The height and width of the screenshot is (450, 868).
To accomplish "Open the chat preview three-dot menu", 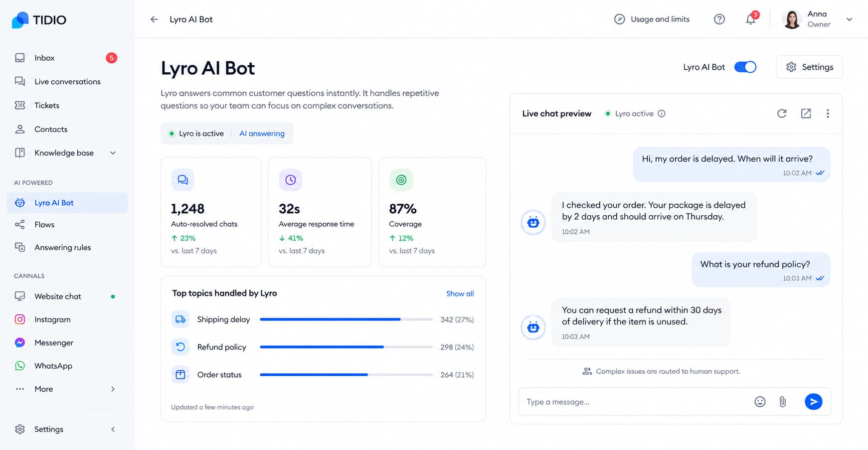I will pyautogui.click(x=828, y=114).
